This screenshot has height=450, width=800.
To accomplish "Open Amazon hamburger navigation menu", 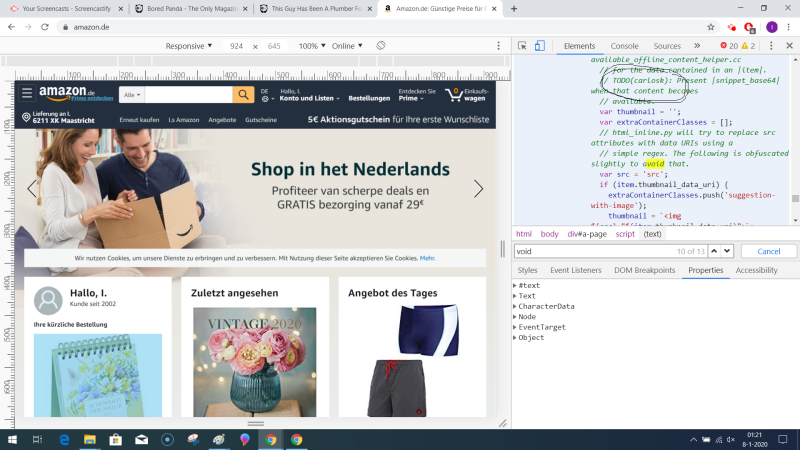I will tap(27, 93).
